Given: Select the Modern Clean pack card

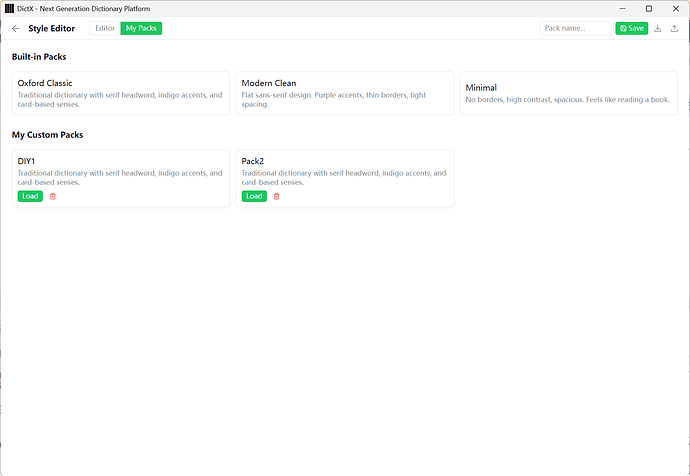Looking at the screenshot, I should 345,93.
